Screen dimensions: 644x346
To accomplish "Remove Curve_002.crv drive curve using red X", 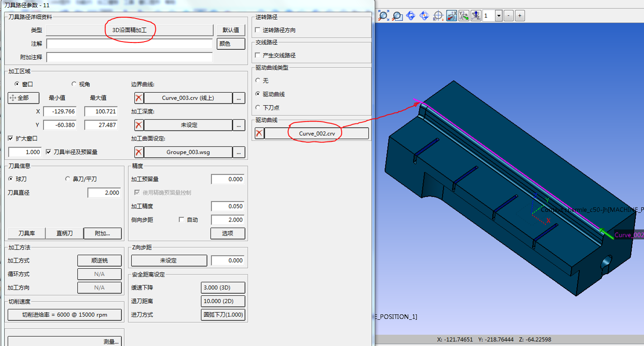I will click(x=259, y=133).
